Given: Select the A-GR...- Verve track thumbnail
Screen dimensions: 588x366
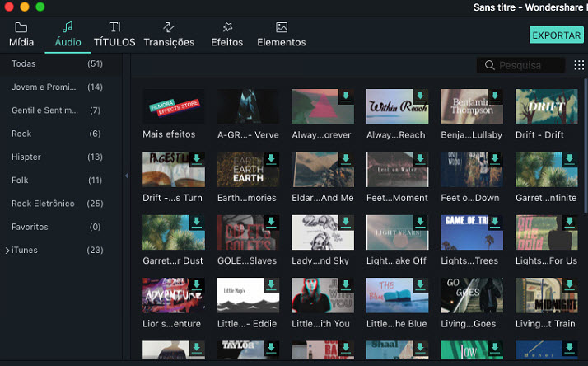Looking at the screenshot, I should (248, 106).
